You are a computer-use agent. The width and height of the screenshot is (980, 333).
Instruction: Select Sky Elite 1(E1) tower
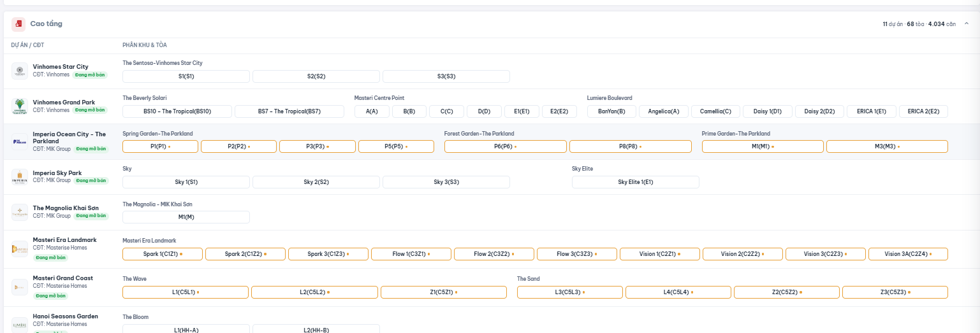pyautogui.click(x=636, y=182)
